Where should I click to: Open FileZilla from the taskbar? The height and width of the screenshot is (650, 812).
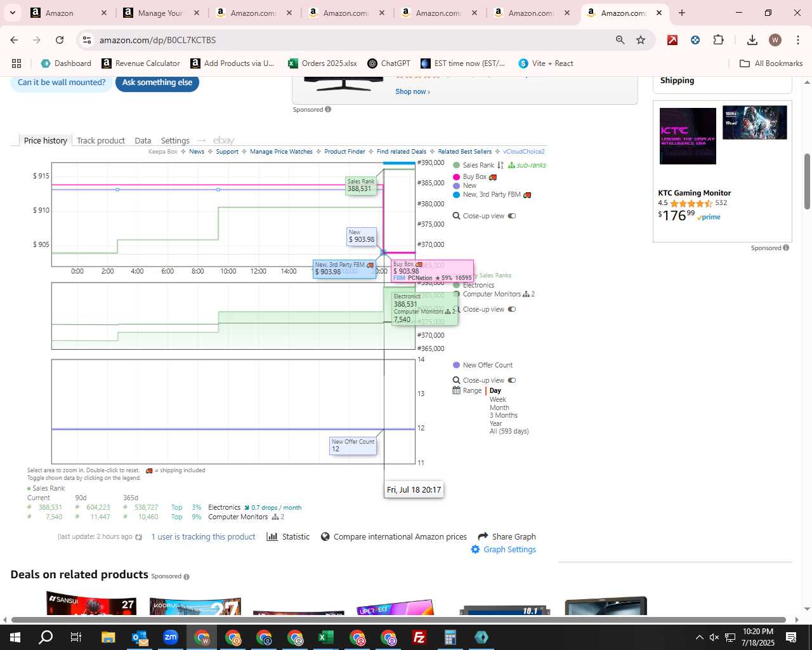click(x=419, y=637)
